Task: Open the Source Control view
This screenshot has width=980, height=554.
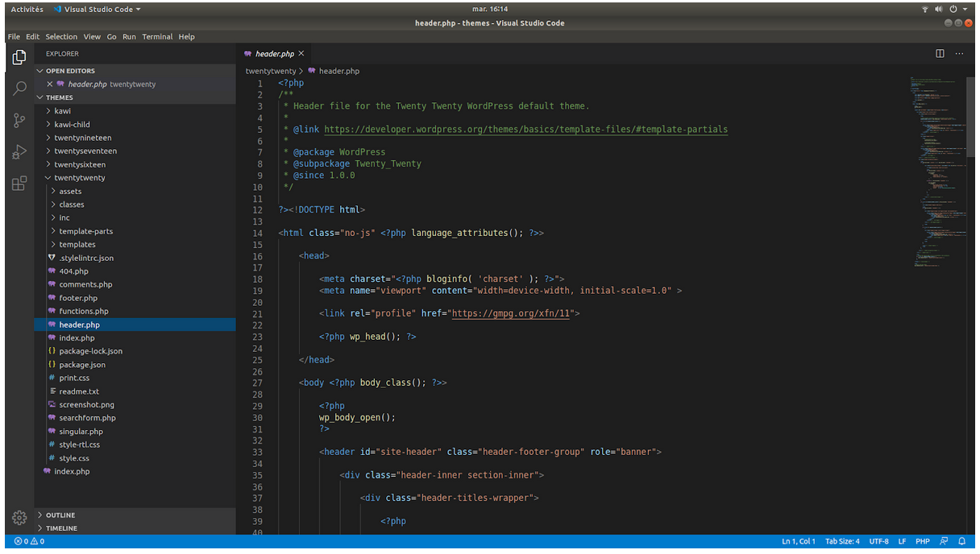Action: click(x=19, y=121)
